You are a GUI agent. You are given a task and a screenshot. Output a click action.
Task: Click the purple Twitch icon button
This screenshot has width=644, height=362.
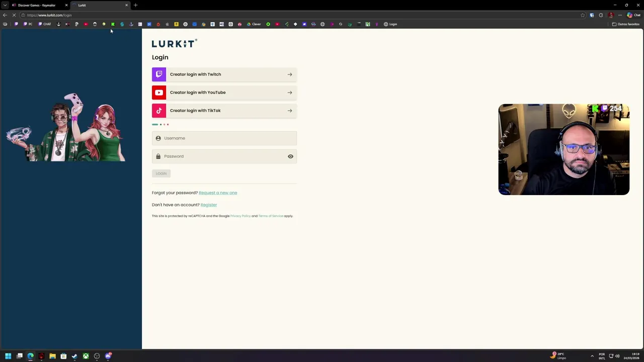(x=159, y=74)
